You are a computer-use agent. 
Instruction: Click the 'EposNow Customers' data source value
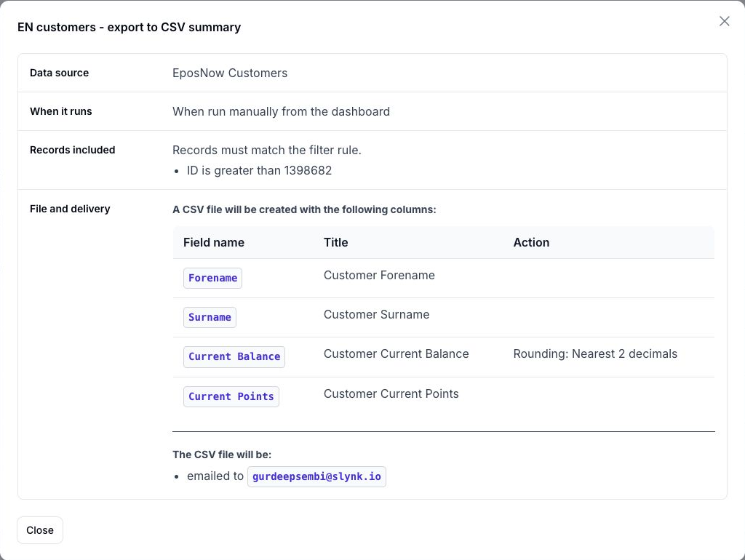[230, 73]
